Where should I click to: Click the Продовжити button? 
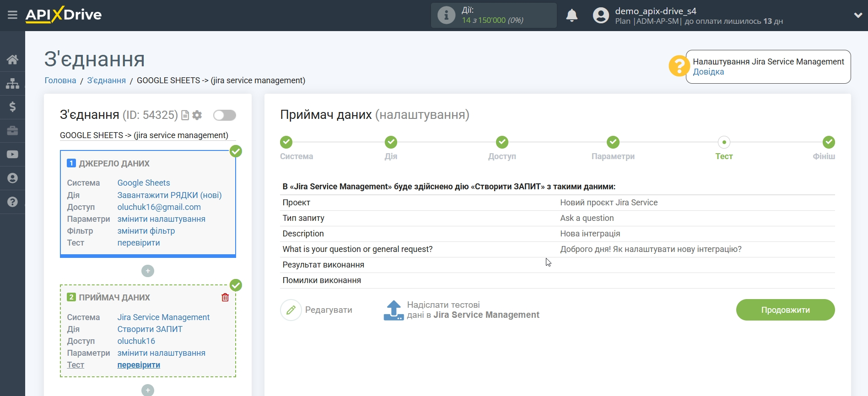click(785, 310)
